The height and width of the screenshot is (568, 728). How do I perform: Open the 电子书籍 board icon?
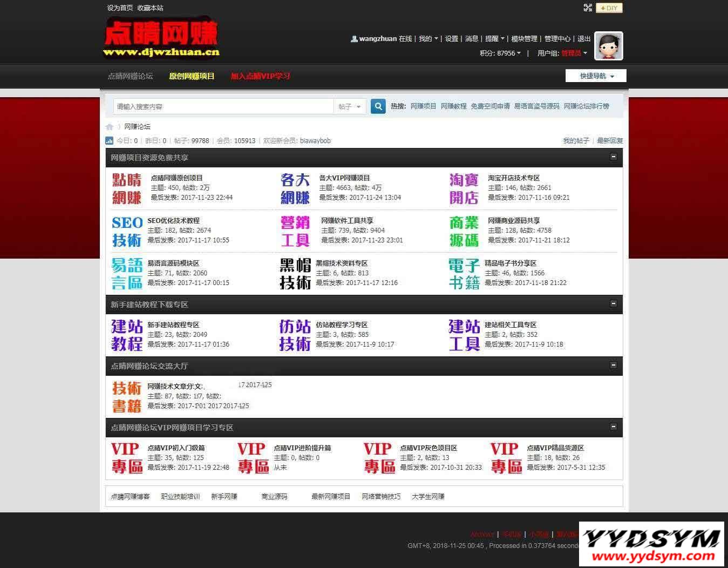tap(464, 274)
